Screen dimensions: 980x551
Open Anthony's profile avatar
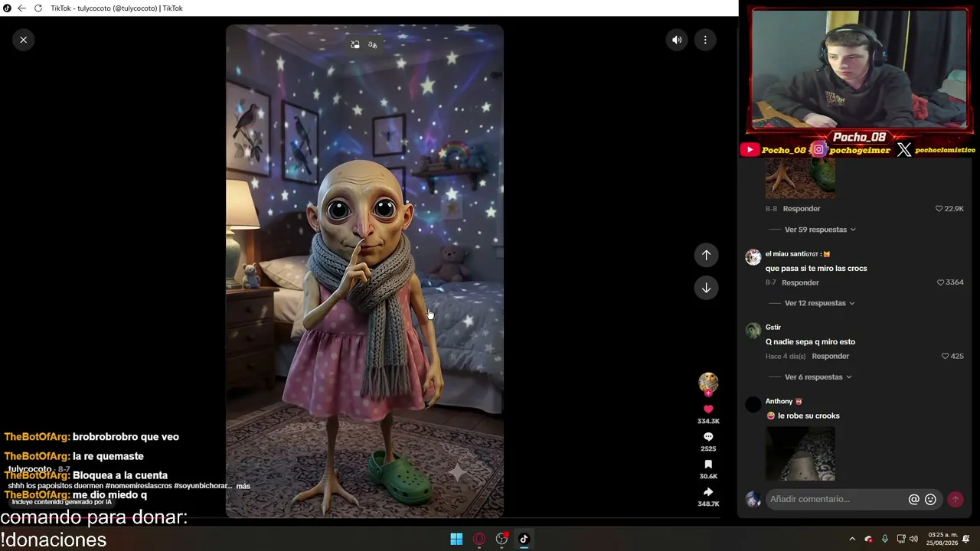coord(753,404)
